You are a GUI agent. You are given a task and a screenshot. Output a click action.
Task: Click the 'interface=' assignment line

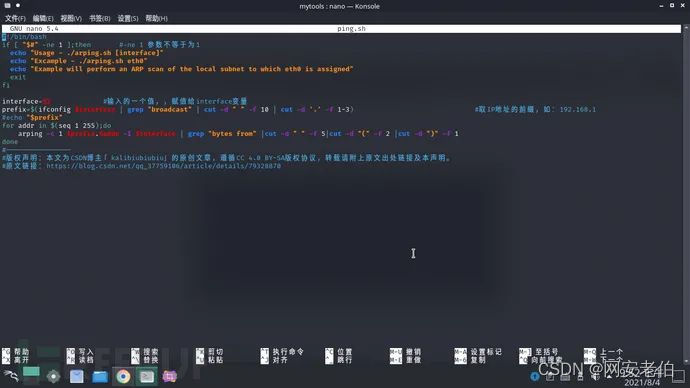pos(26,101)
